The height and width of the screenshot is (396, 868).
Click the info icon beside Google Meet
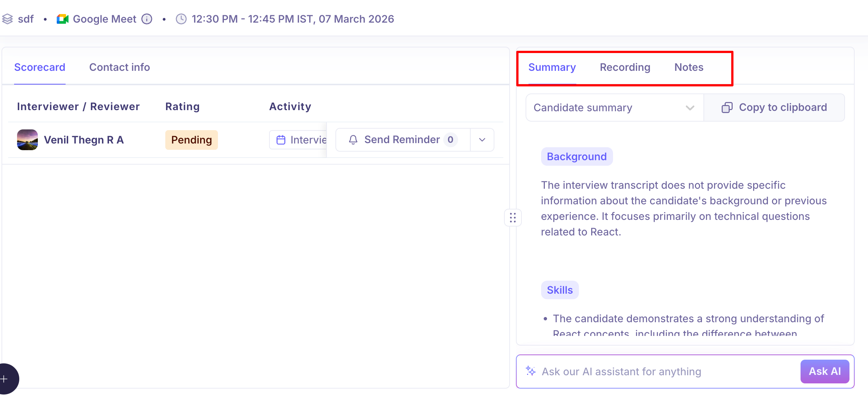click(x=147, y=19)
